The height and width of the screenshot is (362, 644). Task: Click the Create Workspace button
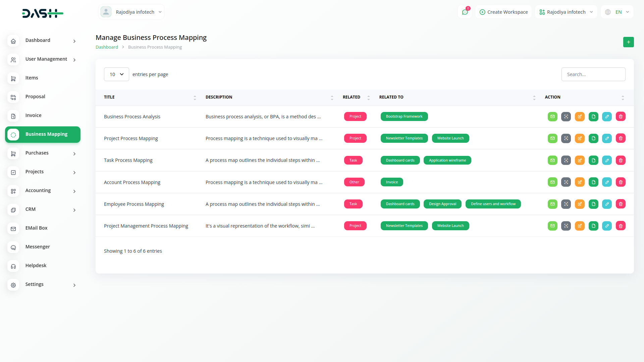click(x=503, y=12)
